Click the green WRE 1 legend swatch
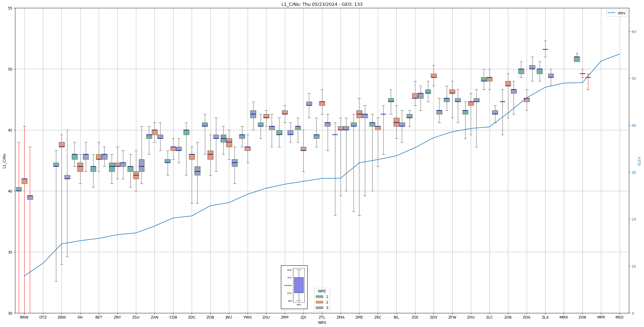The image size is (644, 327). pyautogui.click(x=319, y=297)
